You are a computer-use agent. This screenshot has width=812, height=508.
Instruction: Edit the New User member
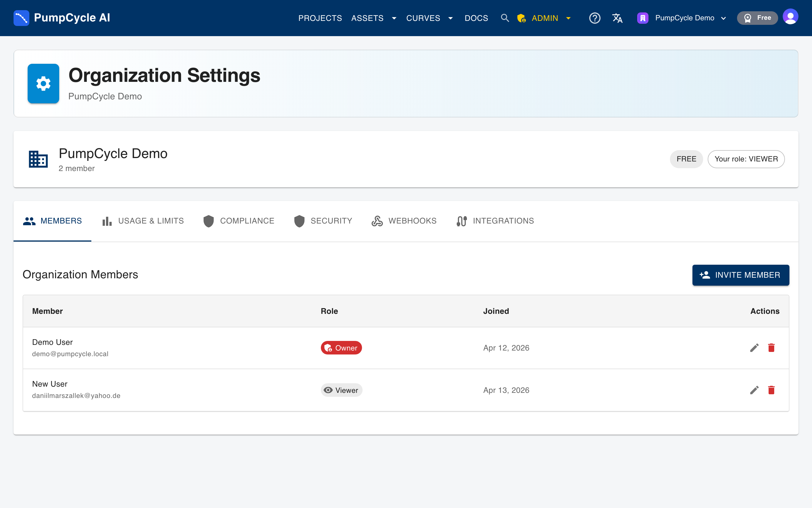[x=754, y=390]
